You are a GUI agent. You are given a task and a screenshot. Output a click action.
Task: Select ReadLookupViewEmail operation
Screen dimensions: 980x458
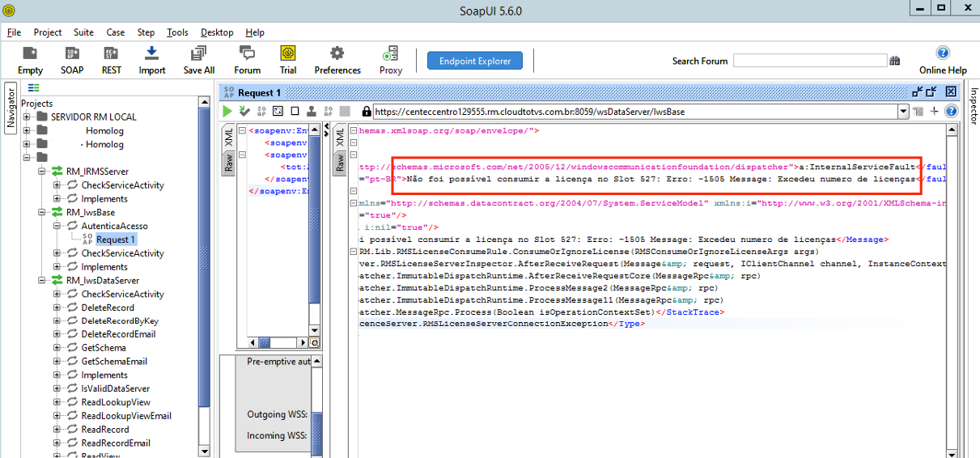[x=126, y=416]
